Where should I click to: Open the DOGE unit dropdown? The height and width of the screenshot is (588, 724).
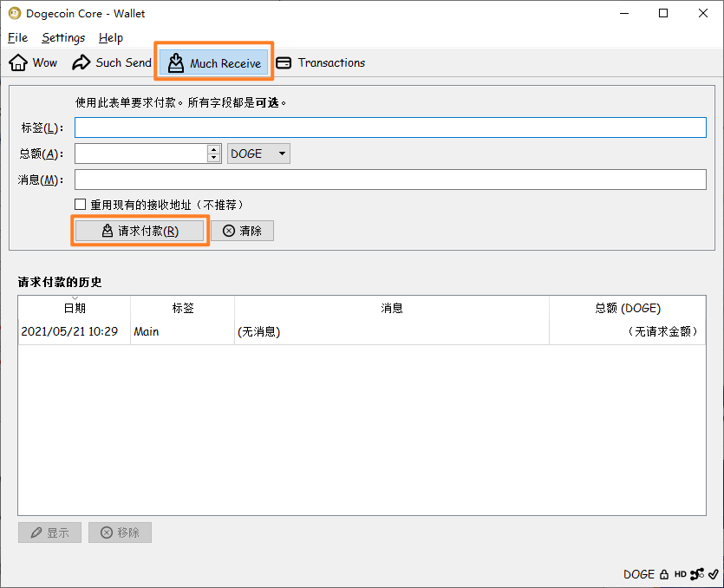tap(258, 154)
